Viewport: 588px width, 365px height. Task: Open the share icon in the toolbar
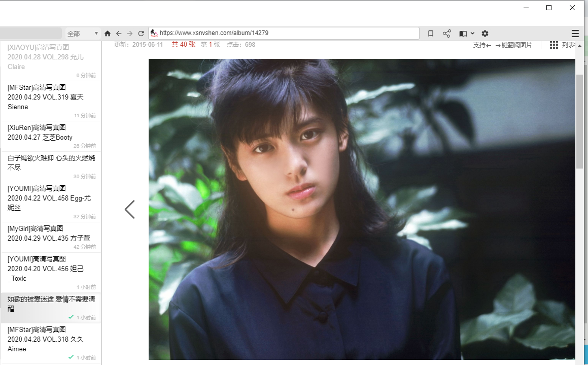point(446,34)
